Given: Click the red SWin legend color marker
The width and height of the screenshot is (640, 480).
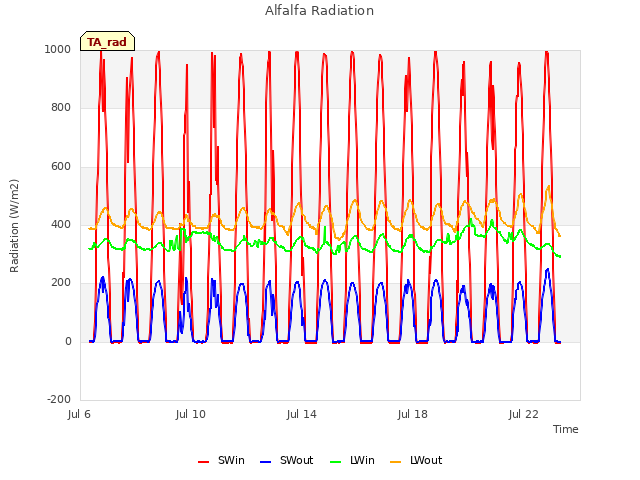Looking at the screenshot, I should pyautogui.click(x=203, y=462).
